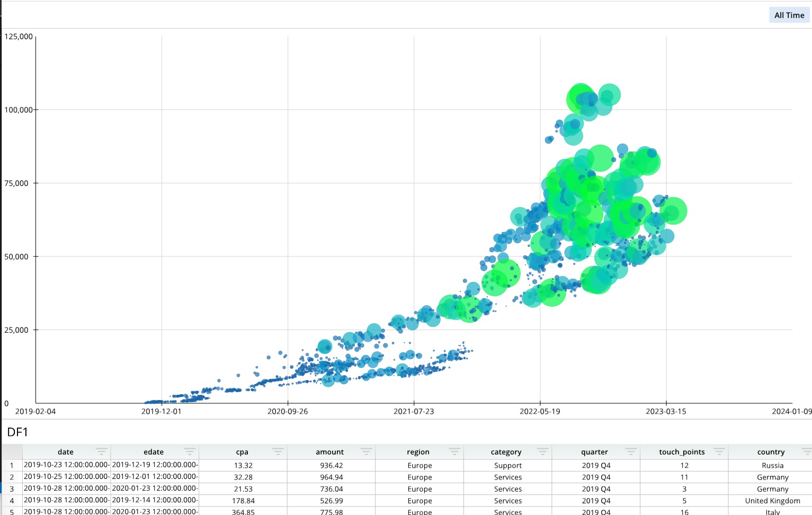This screenshot has width=812, height=515.
Task: Select row 1 via its row number
Action: pyautogui.click(x=12, y=465)
